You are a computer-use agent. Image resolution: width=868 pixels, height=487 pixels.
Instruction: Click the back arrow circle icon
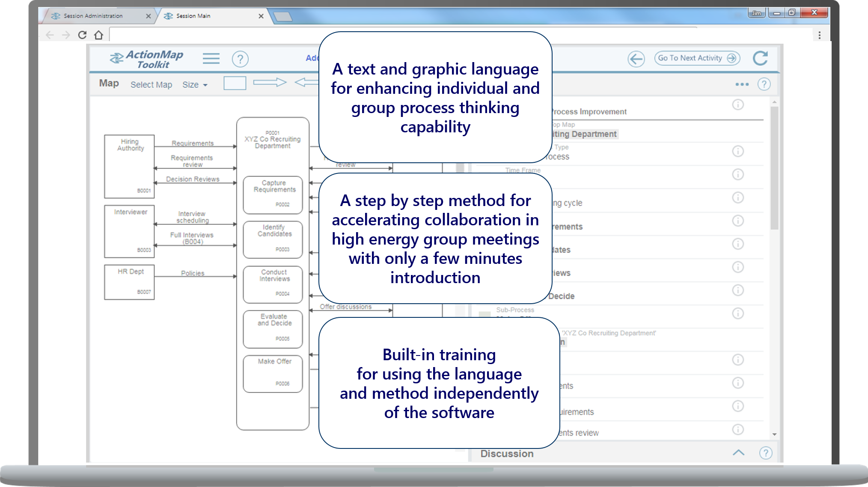(x=636, y=59)
